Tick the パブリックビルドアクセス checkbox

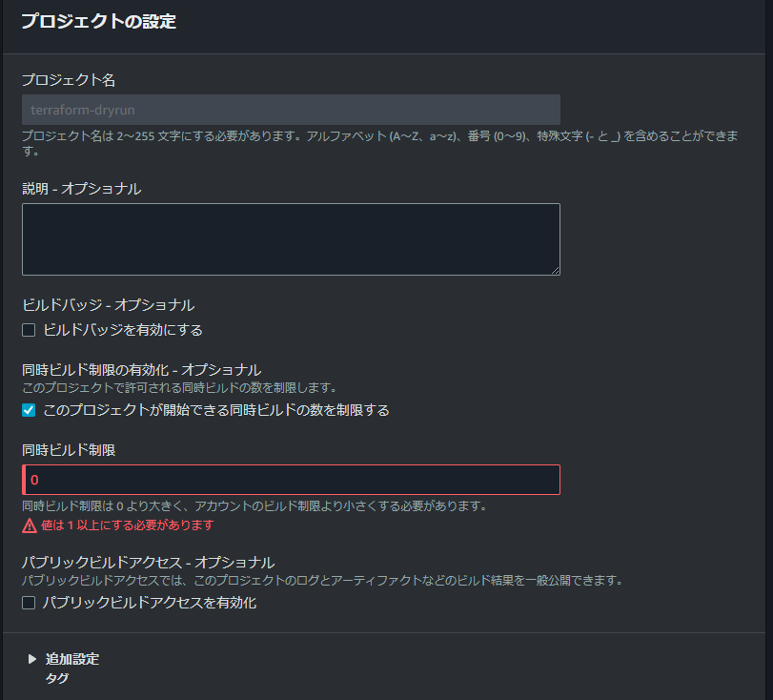click(x=29, y=603)
